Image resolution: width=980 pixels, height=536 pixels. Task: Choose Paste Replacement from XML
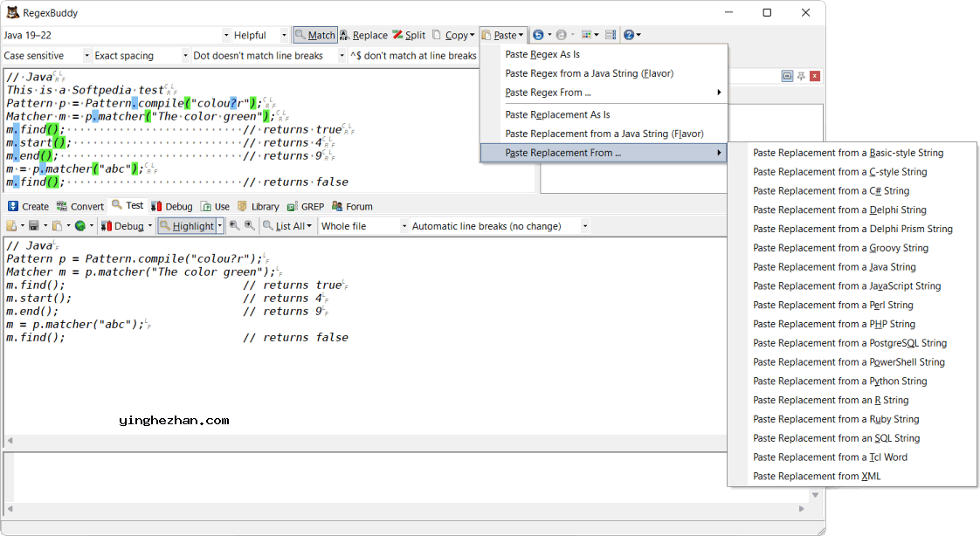tap(817, 476)
